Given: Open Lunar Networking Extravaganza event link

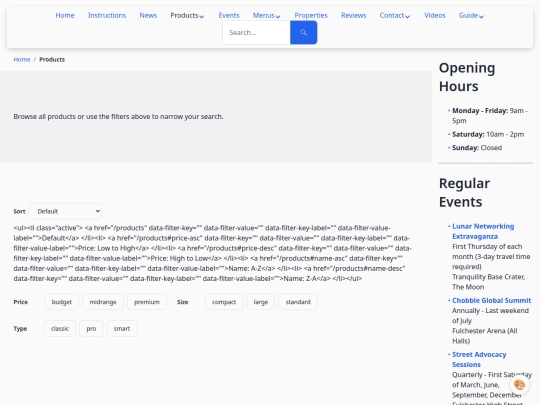Looking at the screenshot, I should click(x=483, y=231).
